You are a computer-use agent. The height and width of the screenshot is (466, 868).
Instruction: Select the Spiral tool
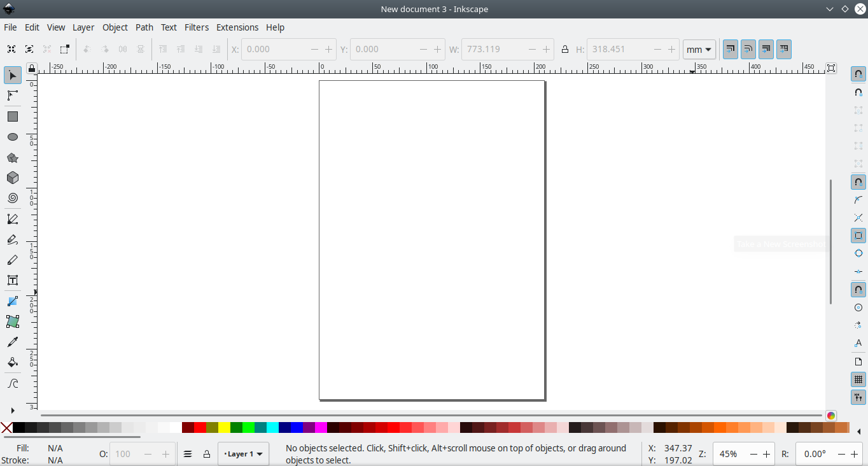(12, 198)
